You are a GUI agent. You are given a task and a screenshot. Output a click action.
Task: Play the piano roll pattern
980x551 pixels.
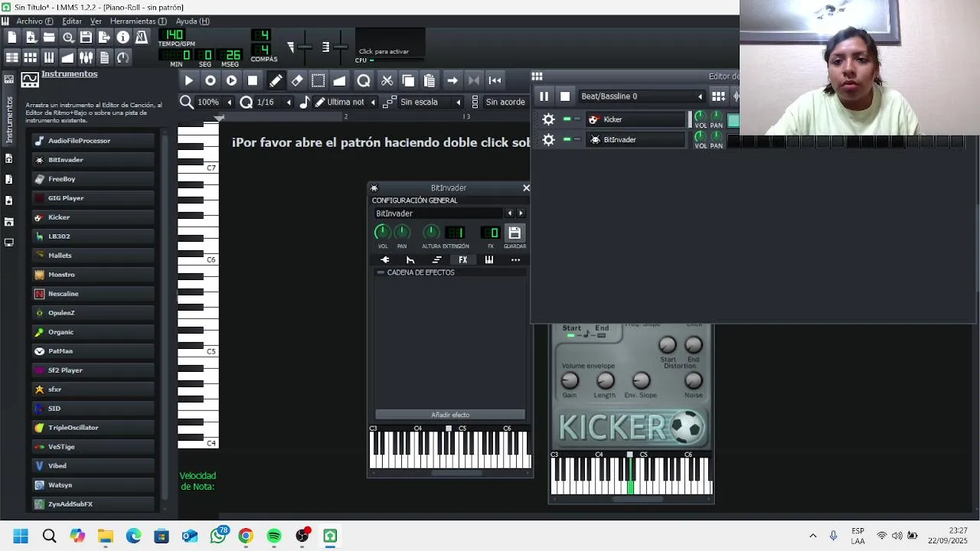coord(189,80)
